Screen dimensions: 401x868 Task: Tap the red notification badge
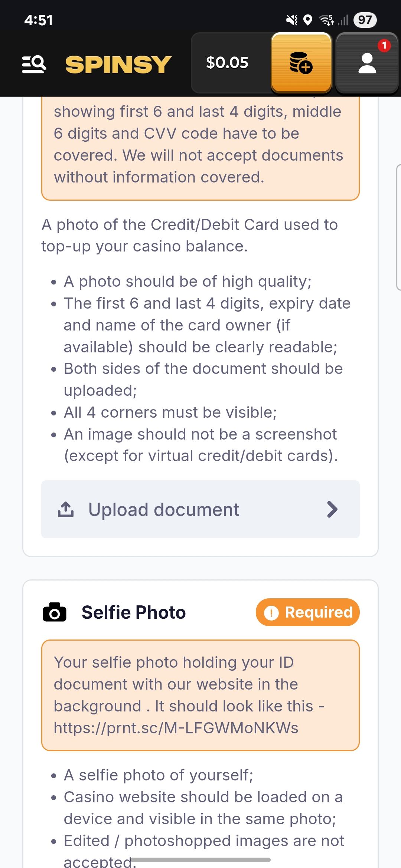[384, 46]
